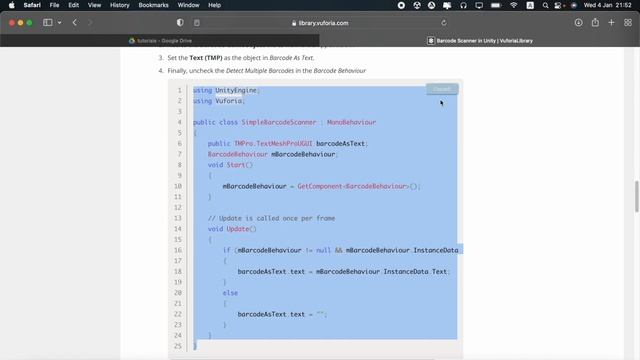Open the privacy report shield icon

coord(180,23)
